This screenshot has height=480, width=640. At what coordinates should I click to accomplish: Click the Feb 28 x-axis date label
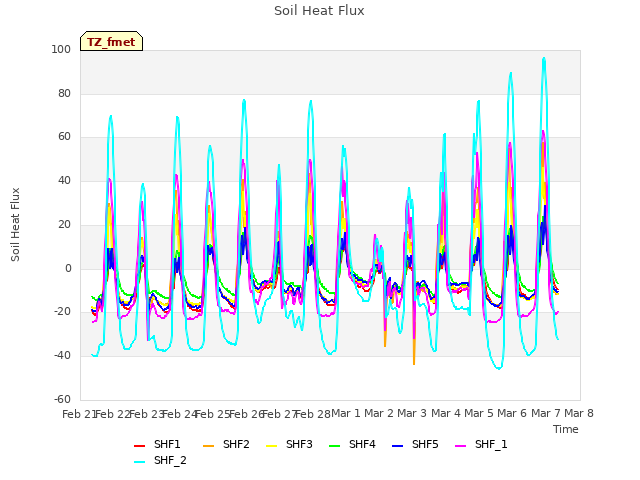[313, 414]
